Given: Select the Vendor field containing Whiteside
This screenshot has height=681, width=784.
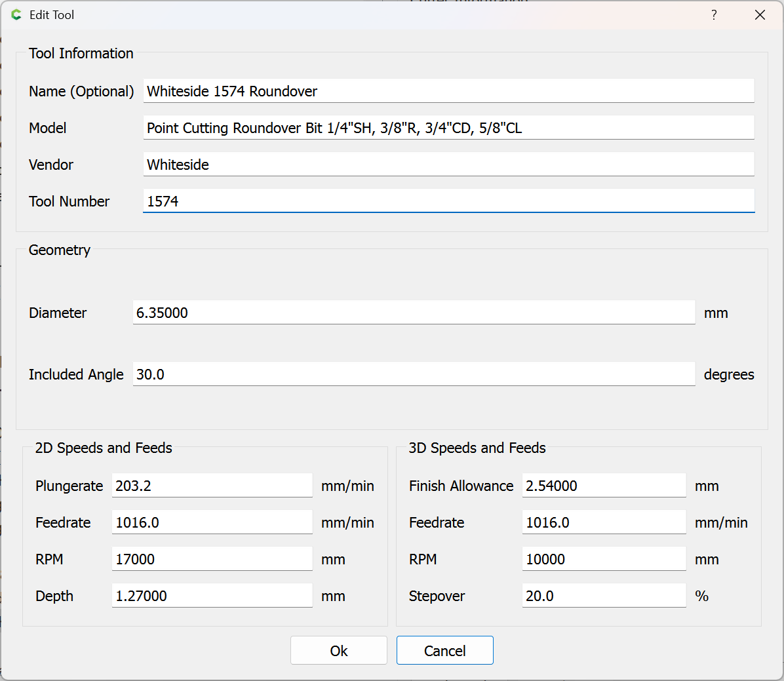Looking at the screenshot, I should pyautogui.click(x=448, y=165).
